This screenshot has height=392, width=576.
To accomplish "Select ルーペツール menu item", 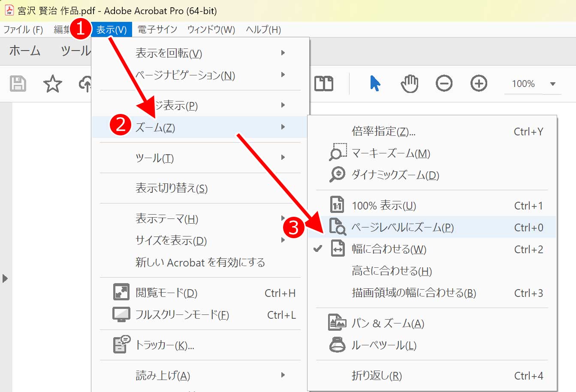I will pyautogui.click(x=432, y=345).
